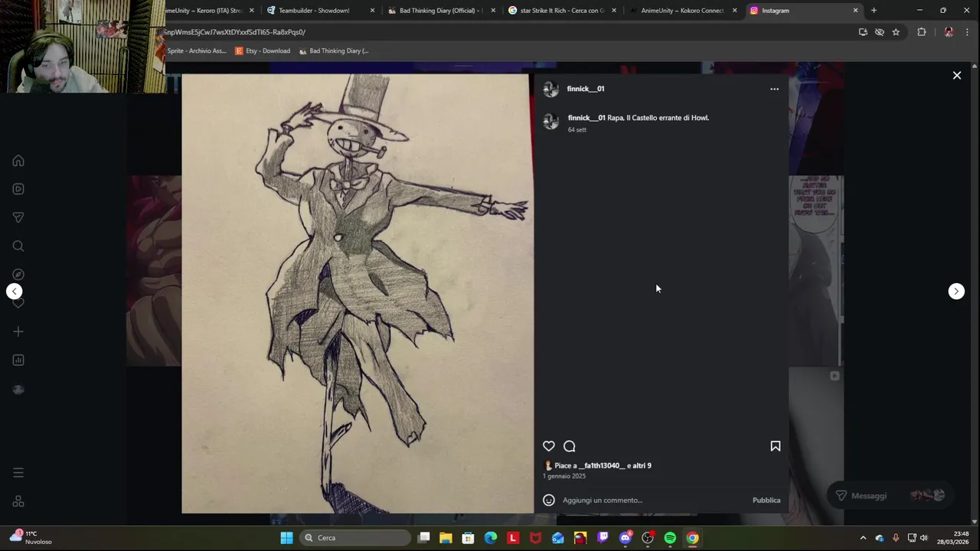This screenshot has width=980, height=551.
Task: Open the Meta apps icon in sidebar
Action: [x=18, y=501]
